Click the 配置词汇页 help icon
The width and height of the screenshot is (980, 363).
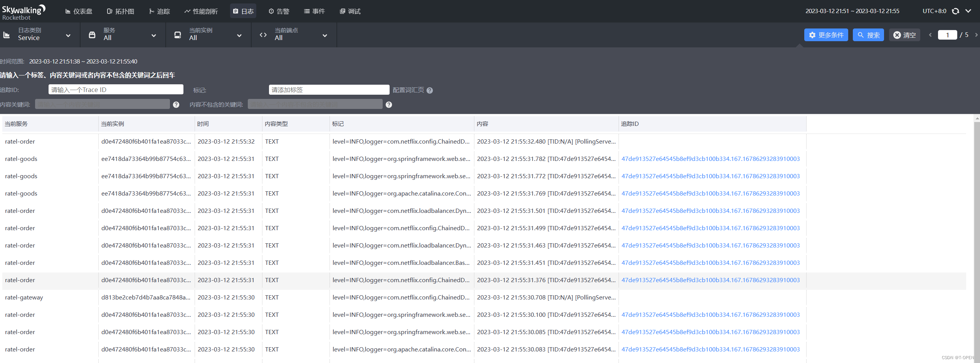click(x=430, y=90)
